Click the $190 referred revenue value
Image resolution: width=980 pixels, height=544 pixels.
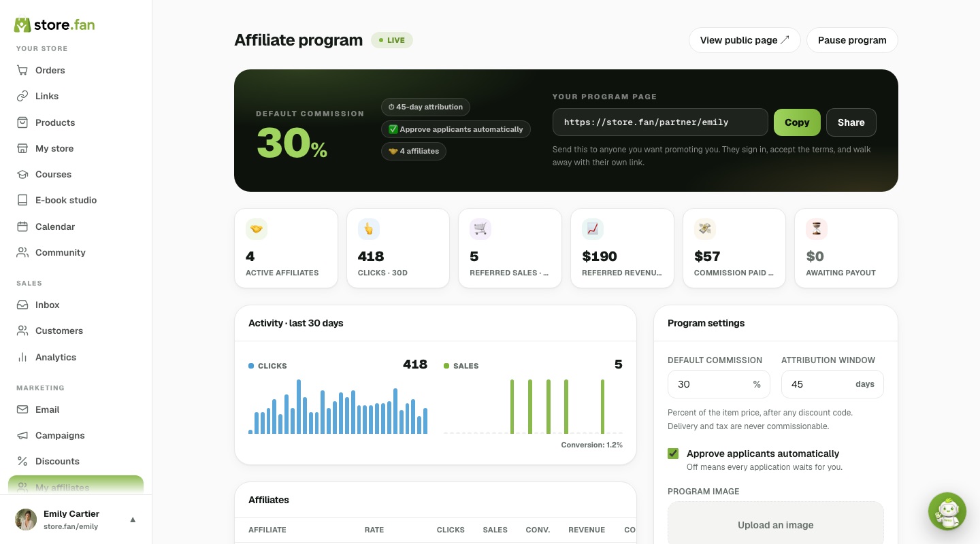click(x=600, y=256)
